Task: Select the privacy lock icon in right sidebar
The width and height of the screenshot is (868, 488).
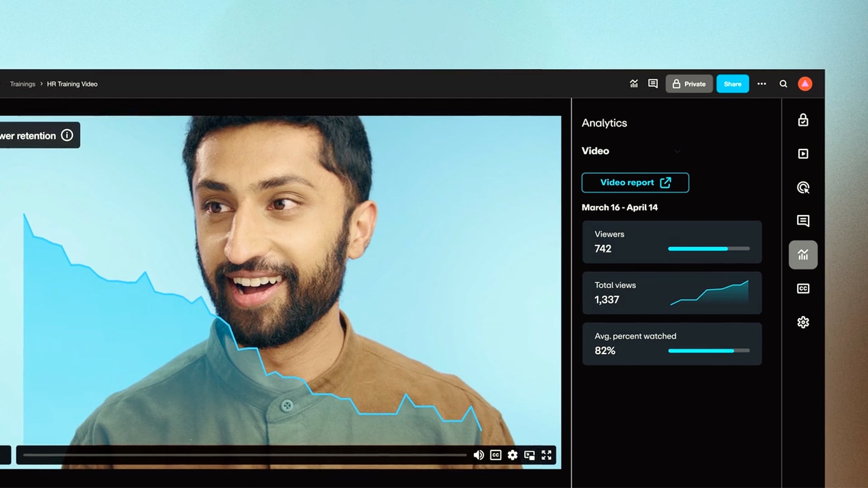Action: [x=803, y=120]
